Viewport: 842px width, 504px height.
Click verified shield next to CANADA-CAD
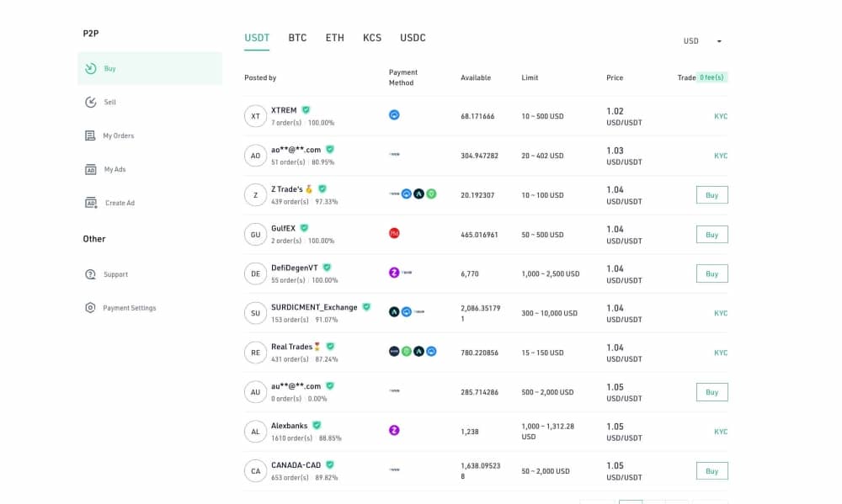[x=330, y=464]
